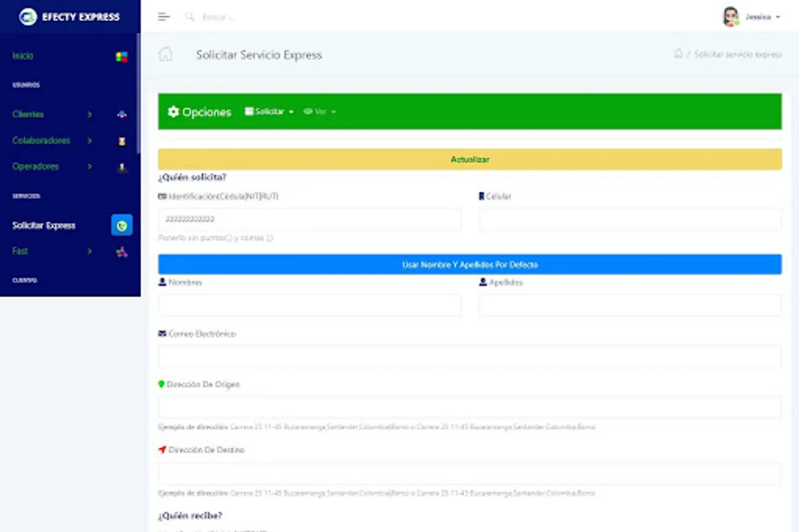
Task: Click the '¿Quién solicita?' heading
Action: (x=192, y=177)
